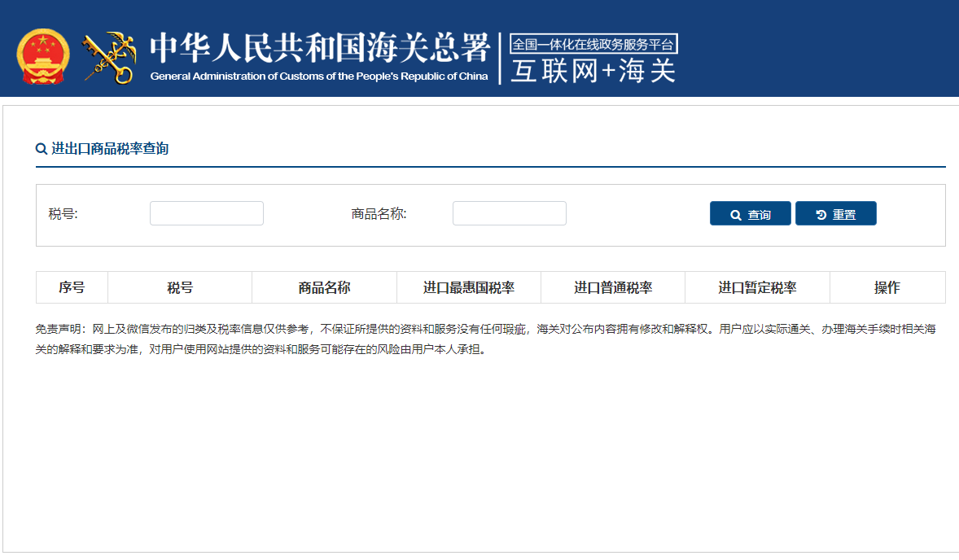Click inside the 税号 input field

coord(206,213)
